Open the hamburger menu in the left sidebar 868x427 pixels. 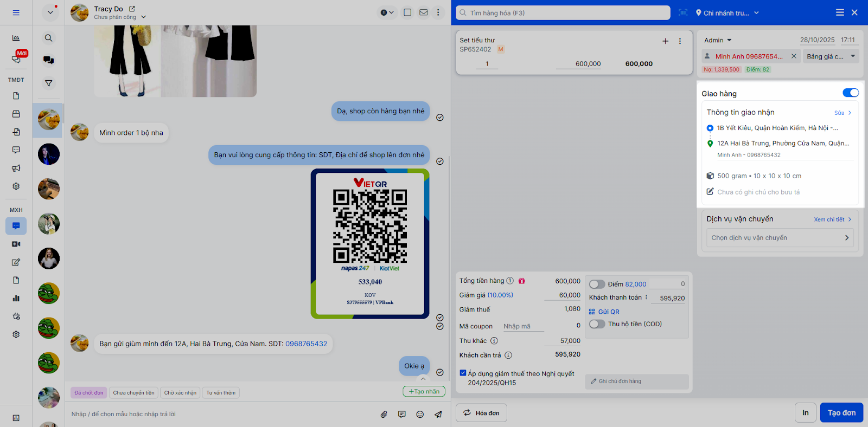(x=16, y=12)
